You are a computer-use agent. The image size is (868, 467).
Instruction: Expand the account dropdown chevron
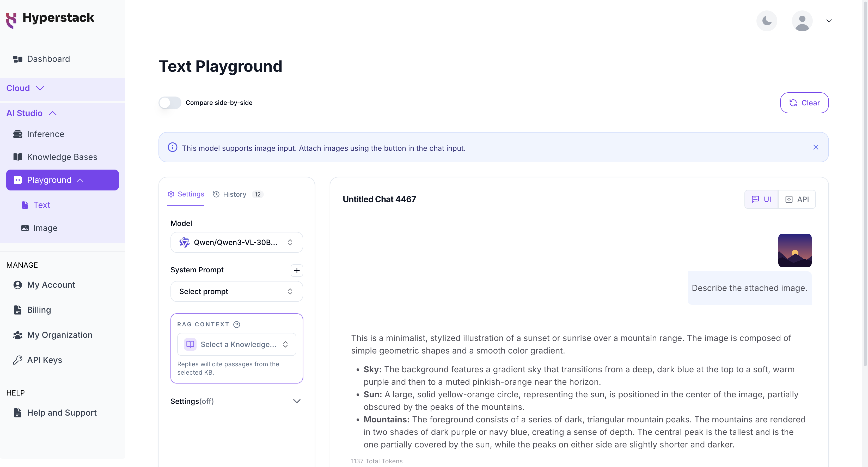coord(829,21)
